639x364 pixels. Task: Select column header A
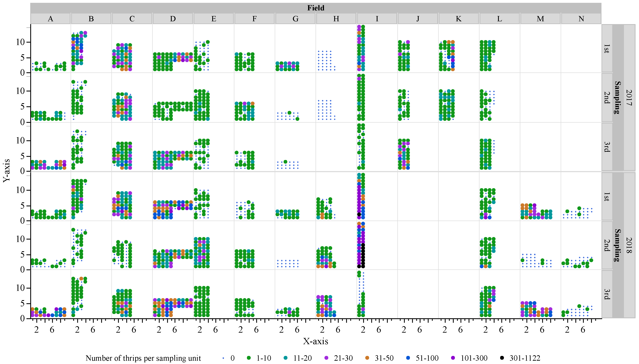pyautogui.click(x=50, y=19)
